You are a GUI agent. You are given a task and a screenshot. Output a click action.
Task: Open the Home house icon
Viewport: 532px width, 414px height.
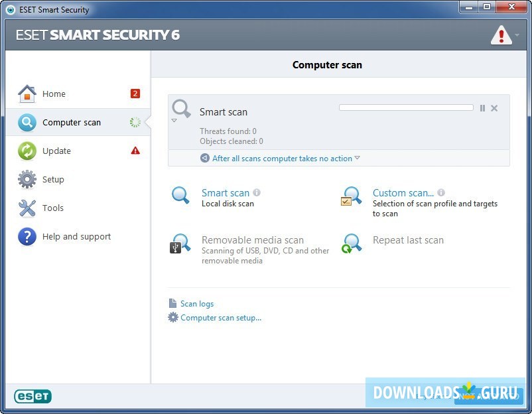pyautogui.click(x=27, y=94)
